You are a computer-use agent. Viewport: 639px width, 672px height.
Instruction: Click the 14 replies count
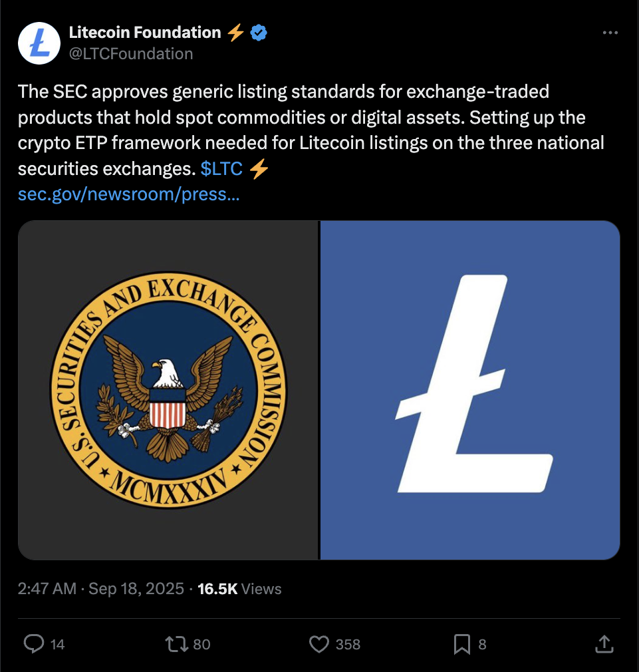(x=57, y=644)
